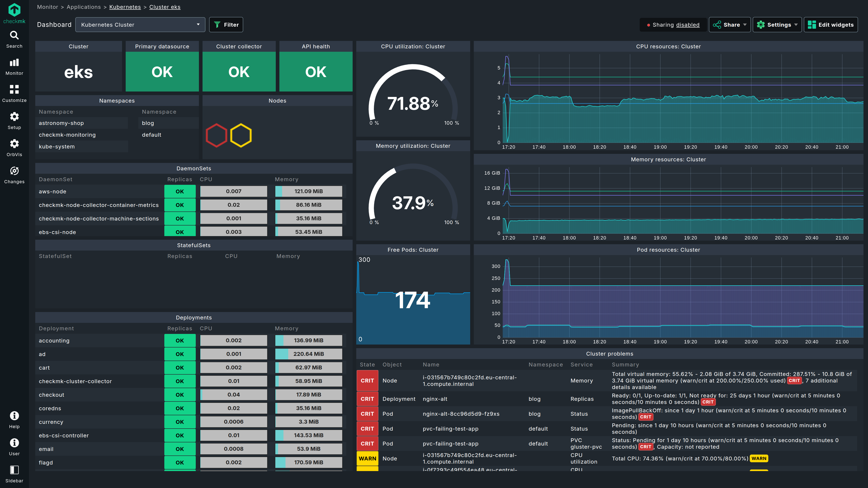
Task: Click the Edit widgets button
Action: coord(831,25)
